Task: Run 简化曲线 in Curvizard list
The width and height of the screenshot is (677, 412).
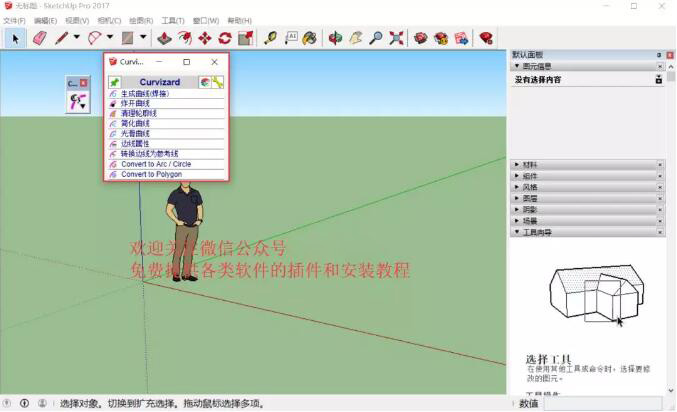Action: click(x=166, y=123)
